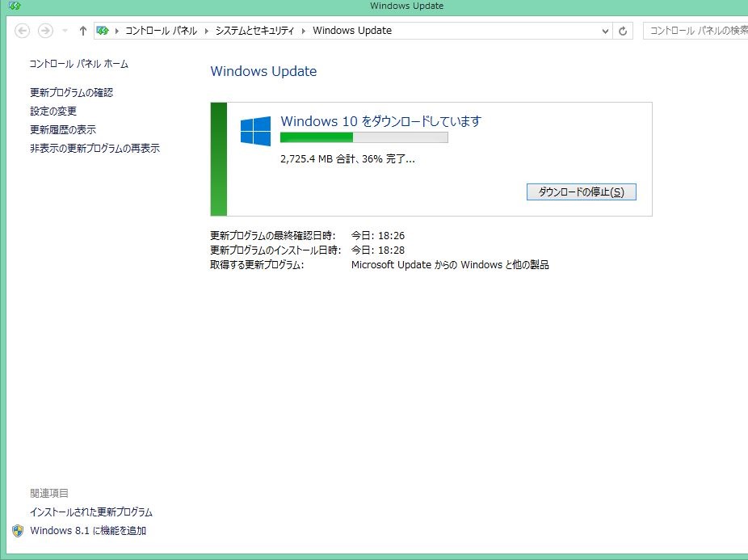Screen dimensions: 748x560
Task: Click the 関連項目 section label
Action: [49, 493]
